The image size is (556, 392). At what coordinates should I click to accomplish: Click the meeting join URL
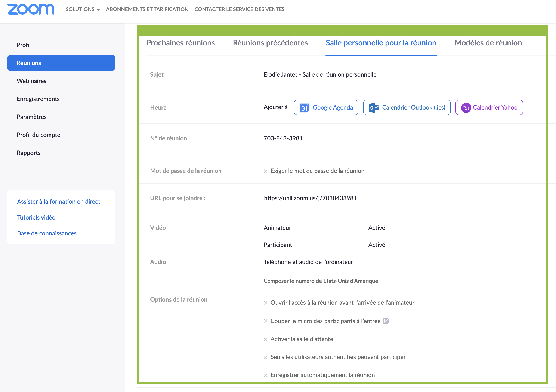click(310, 198)
